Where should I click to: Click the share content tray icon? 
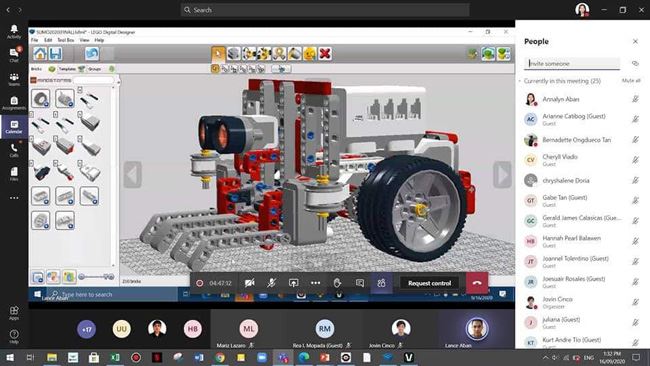point(293,283)
